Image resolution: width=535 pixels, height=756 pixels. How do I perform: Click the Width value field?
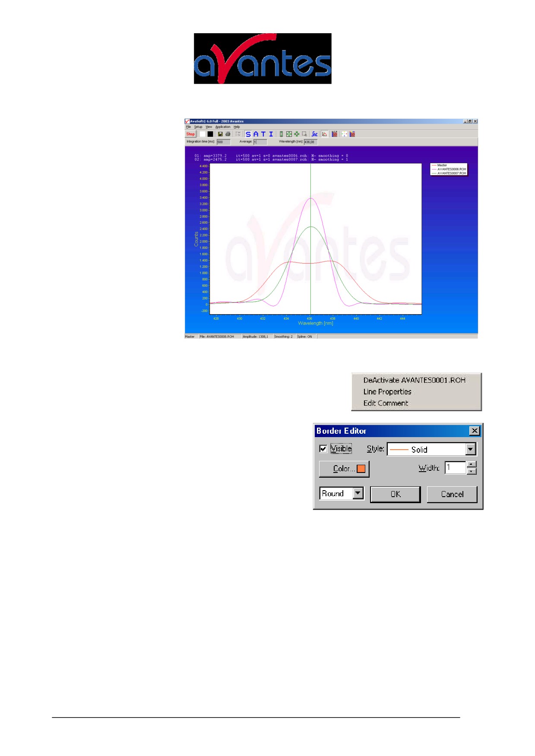(x=456, y=467)
